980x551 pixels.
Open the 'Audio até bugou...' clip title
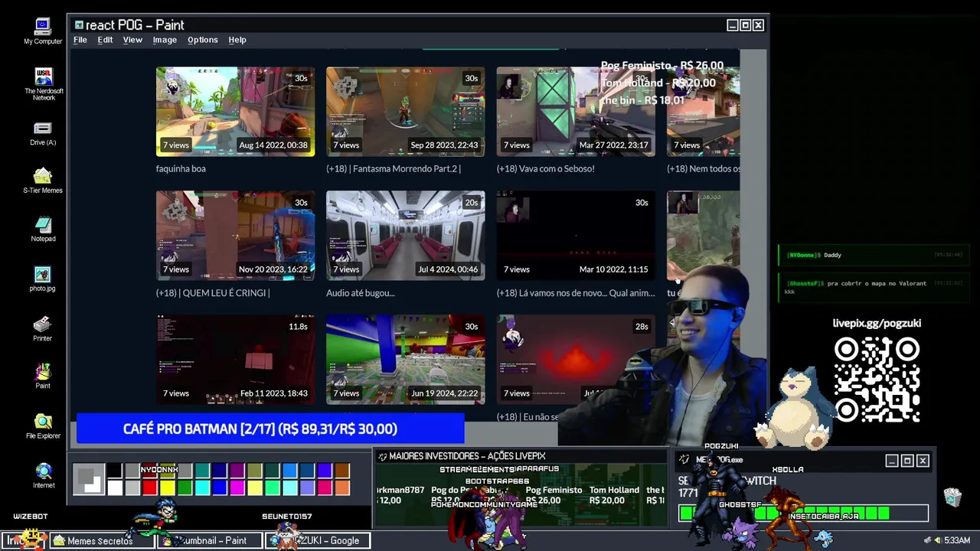click(x=361, y=292)
